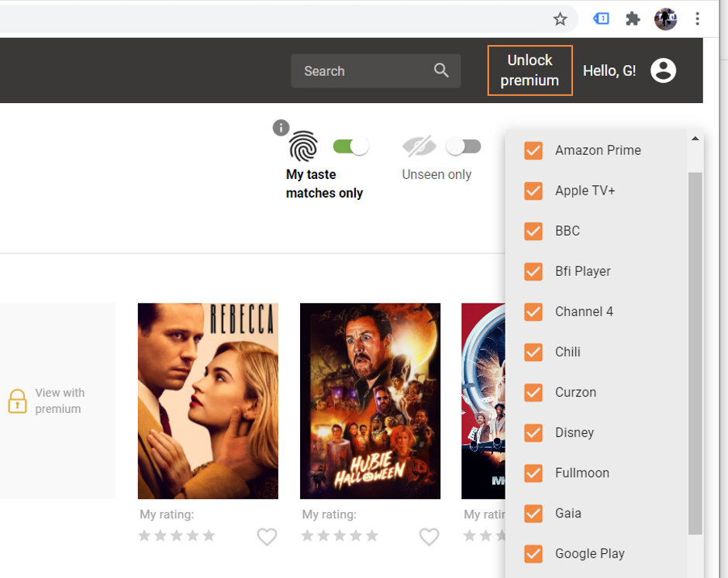Open Chrome's three-dot menu
The width and height of the screenshot is (728, 578).
tap(697, 19)
